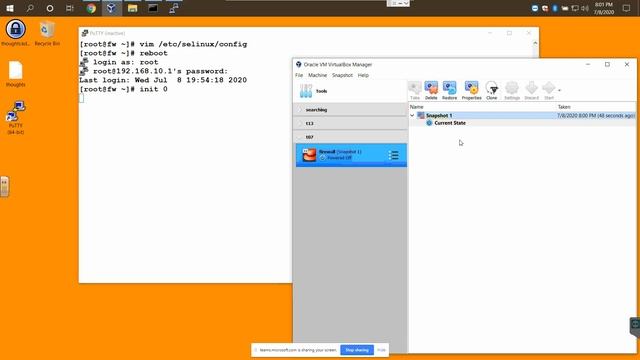640x360 pixels.
Task: Click the Bluetooth tray icon
Action: [555, 8]
